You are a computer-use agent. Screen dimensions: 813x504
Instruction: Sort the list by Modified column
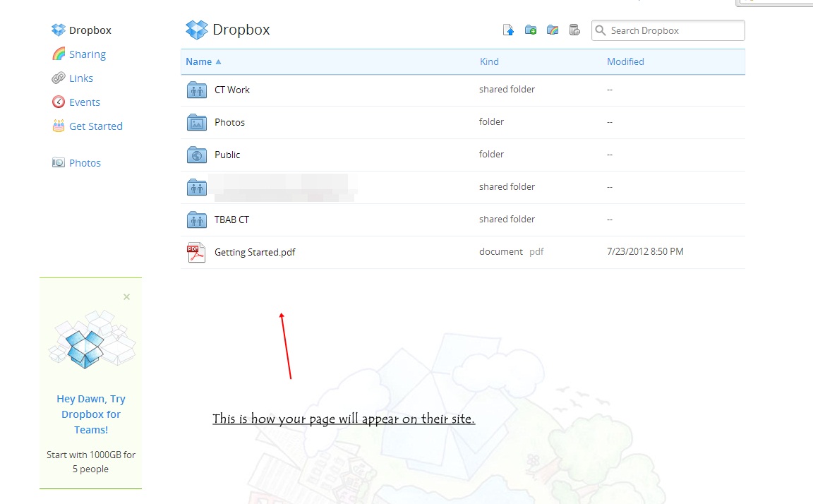tap(625, 61)
